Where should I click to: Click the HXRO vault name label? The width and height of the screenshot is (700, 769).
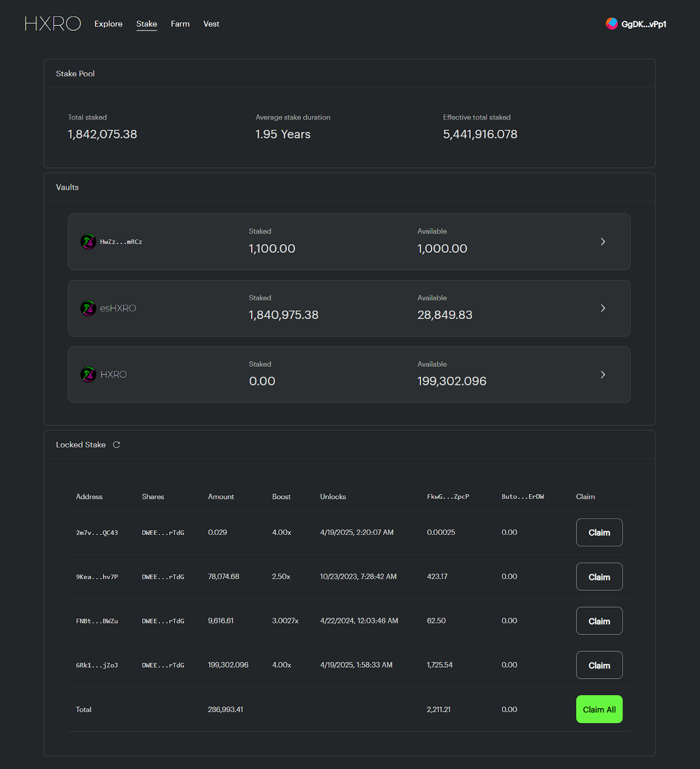click(113, 374)
